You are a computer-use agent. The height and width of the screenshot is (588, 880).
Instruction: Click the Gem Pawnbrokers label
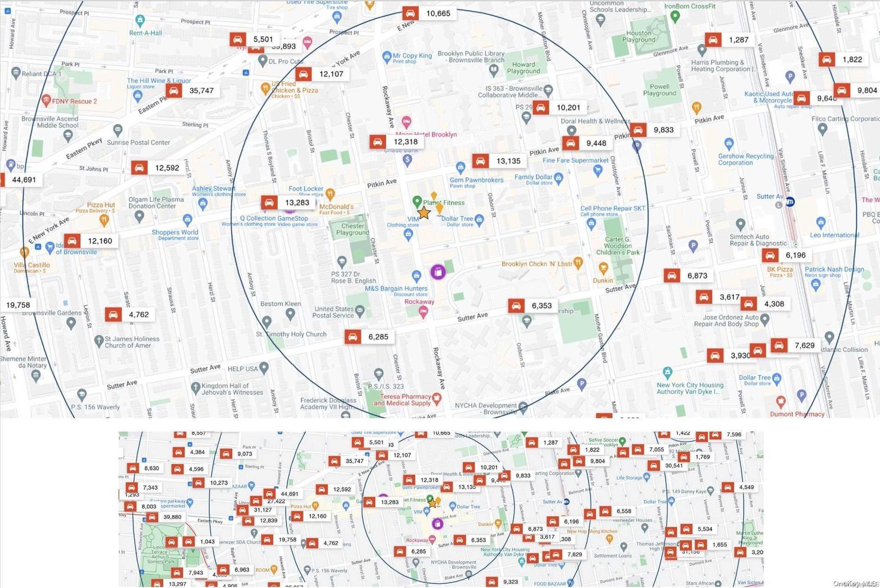(x=476, y=180)
